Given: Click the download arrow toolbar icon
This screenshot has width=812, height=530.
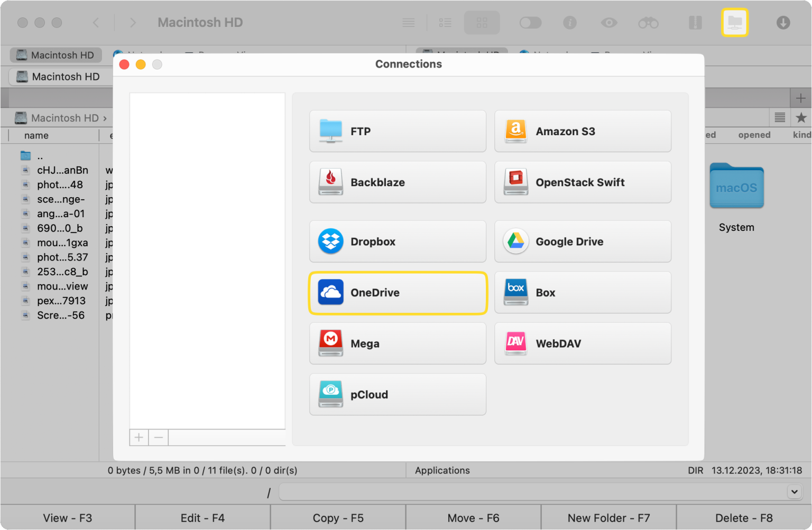Looking at the screenshot, I should pyautogui.click(x=783, y=22).
